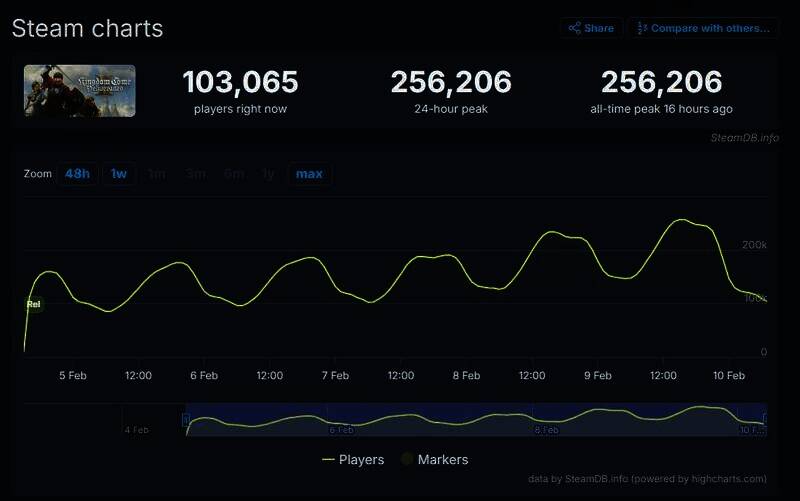This screenshot has width=800, height=501.
Task: Set chart zoom to 1w
Action: [x=119, y=174]
